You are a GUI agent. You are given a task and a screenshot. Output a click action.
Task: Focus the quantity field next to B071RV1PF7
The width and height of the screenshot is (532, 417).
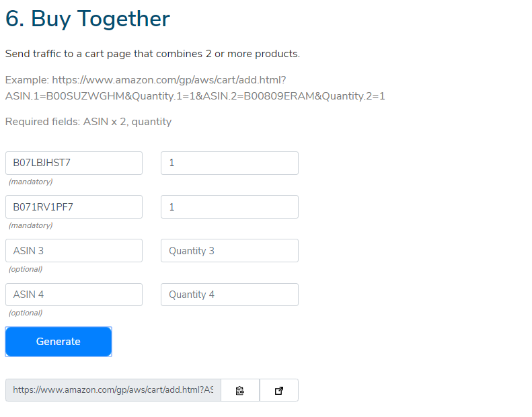click(230, 207)
